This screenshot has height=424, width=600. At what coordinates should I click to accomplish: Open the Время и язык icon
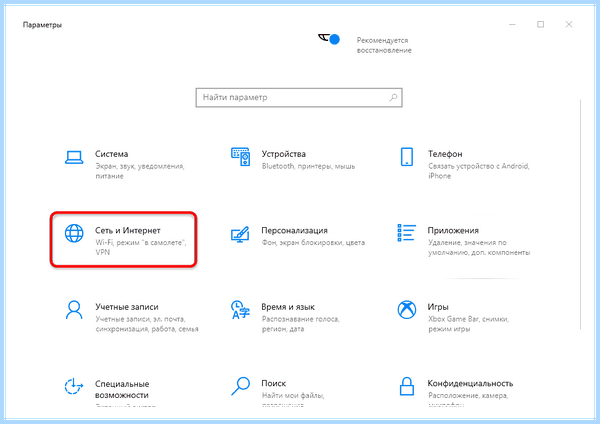coord(241,310)
